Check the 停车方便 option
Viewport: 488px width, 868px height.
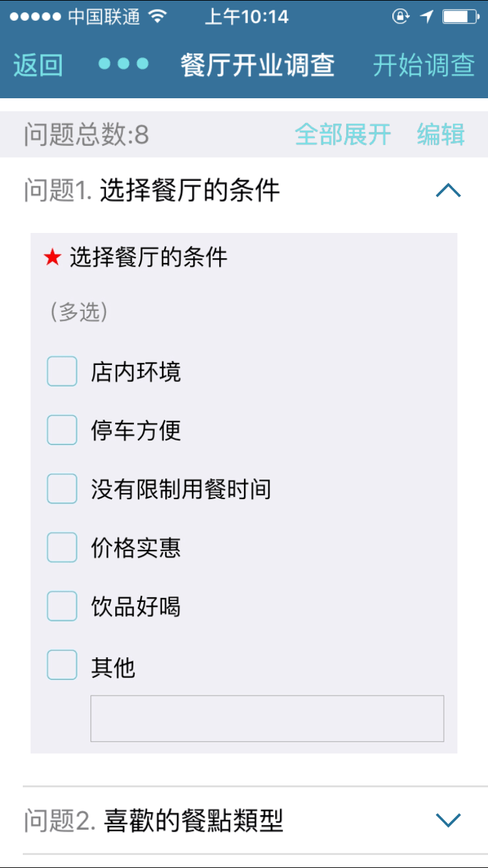click(x=62, y=430)
